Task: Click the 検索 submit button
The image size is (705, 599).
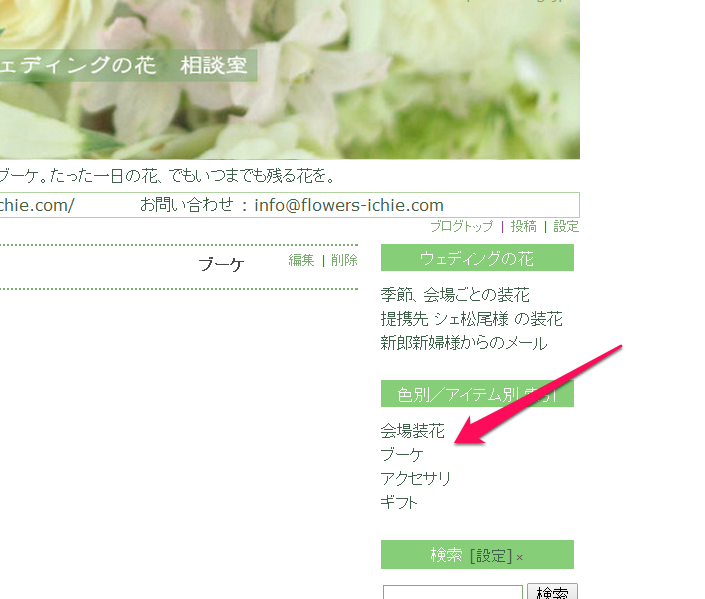Action: 552,592
